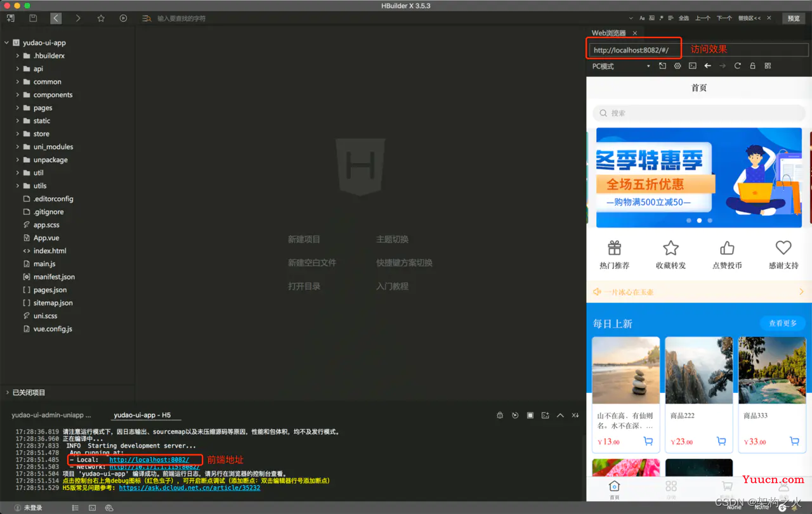Toggle whole-word match search option
This screenshot has height=514, width=812.
pos(652,18)
